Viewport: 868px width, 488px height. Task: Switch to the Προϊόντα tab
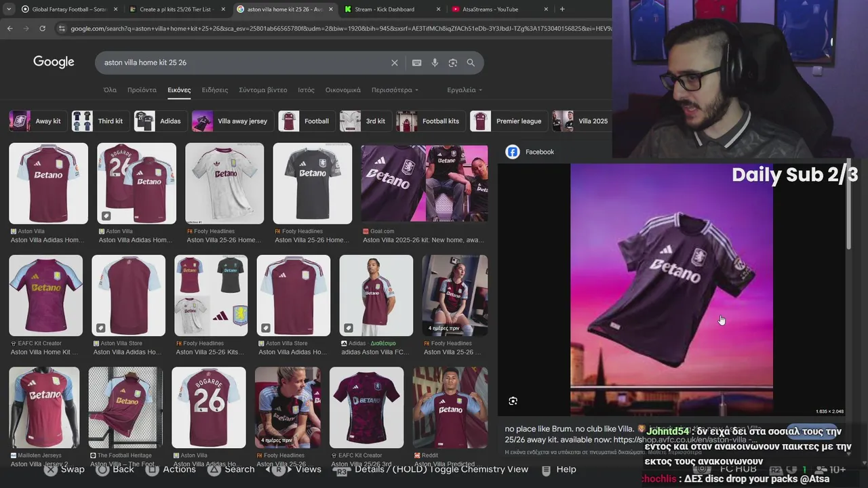[142, 90]
